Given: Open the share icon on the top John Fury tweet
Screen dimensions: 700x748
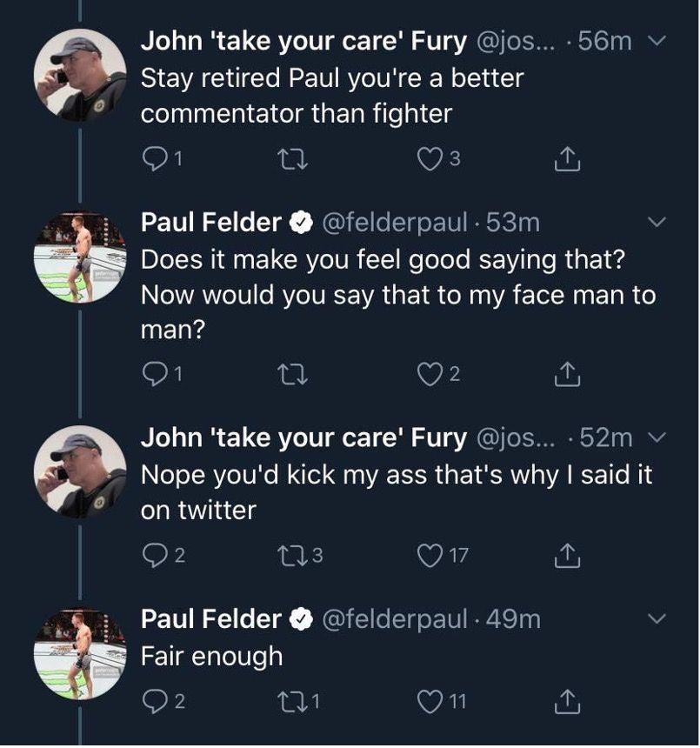Looking at the screenshot, I should pyautogui.click(x=570, y=157).
